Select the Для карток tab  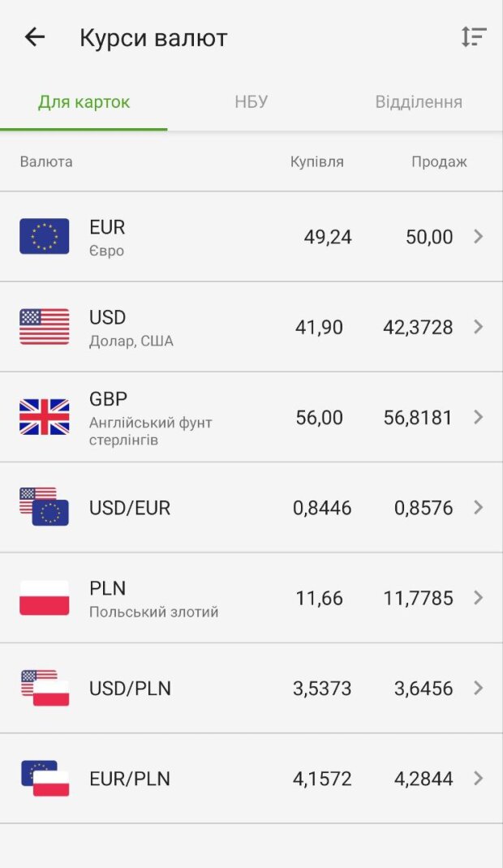coord(84,102)
